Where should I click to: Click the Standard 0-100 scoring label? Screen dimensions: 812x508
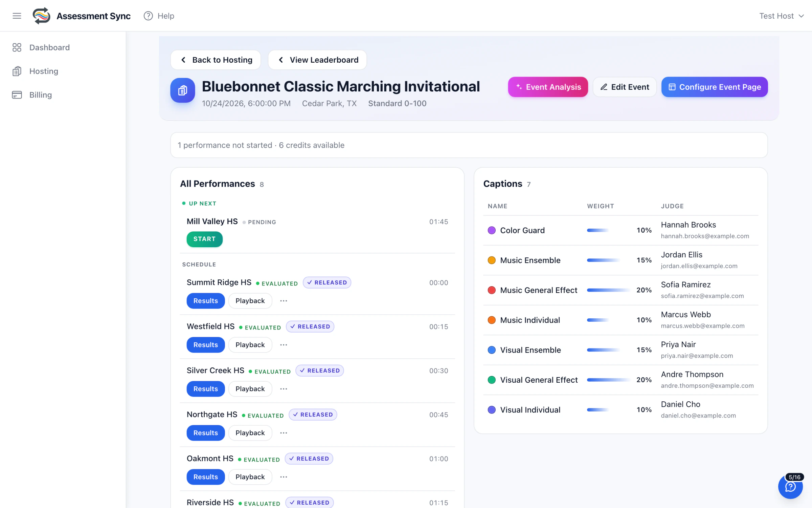397,103
